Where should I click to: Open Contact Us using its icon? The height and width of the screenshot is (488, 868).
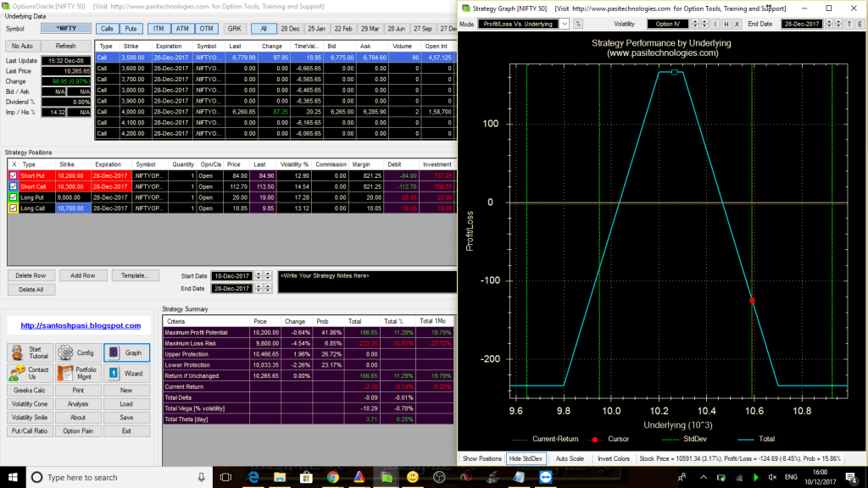14,374
